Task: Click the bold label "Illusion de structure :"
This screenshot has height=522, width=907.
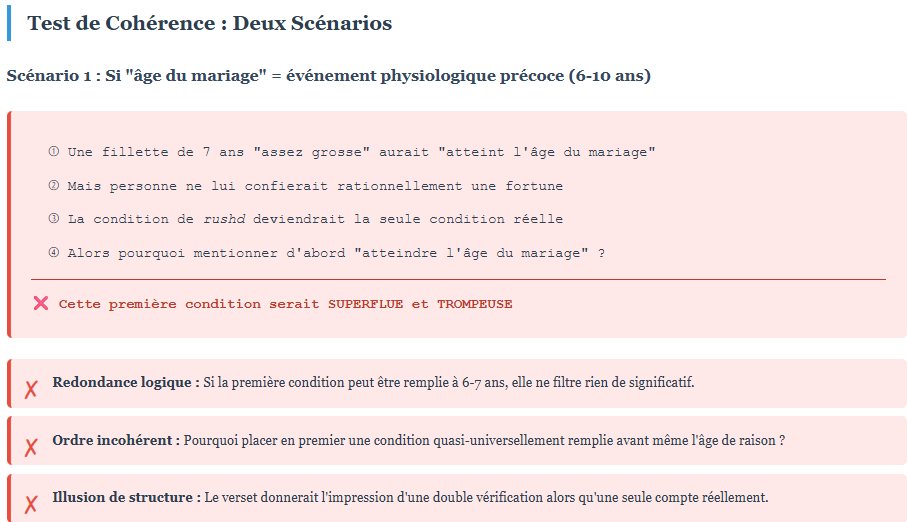Action: point(126,497)
